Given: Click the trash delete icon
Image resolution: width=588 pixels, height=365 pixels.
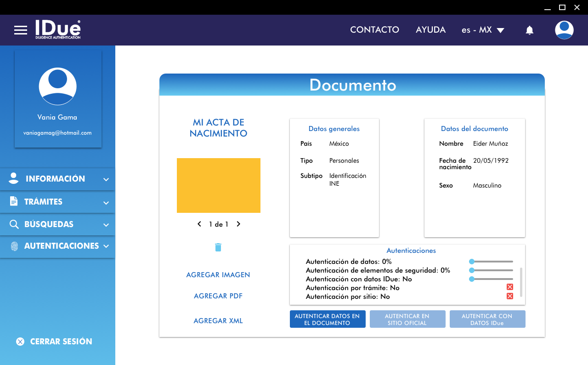Looking at the screenshot, I should [218, 247].
